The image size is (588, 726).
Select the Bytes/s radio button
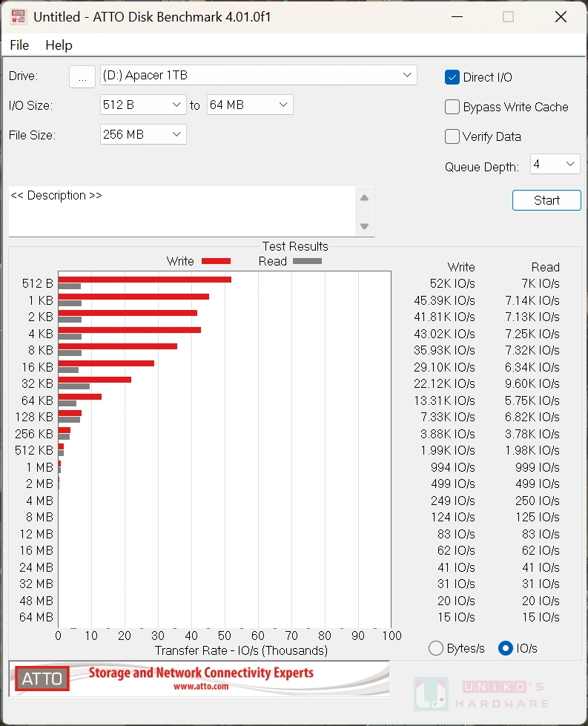pos(436,648)
